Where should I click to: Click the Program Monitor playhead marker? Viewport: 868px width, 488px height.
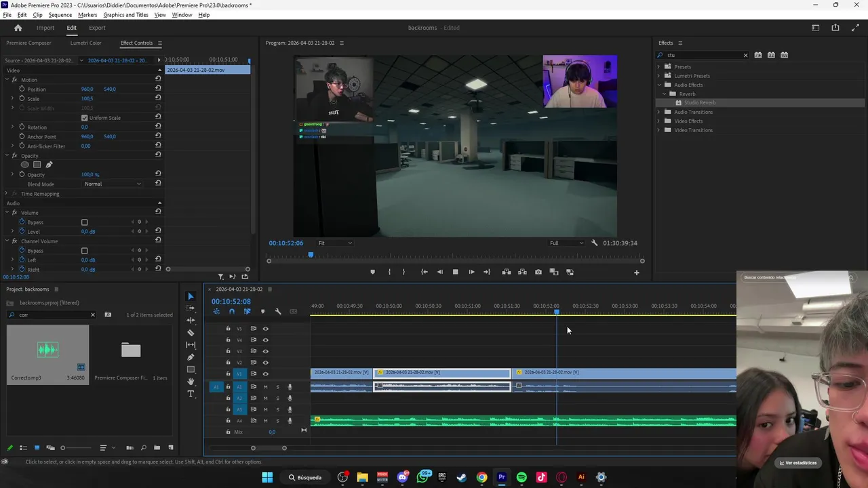[311, 255]
